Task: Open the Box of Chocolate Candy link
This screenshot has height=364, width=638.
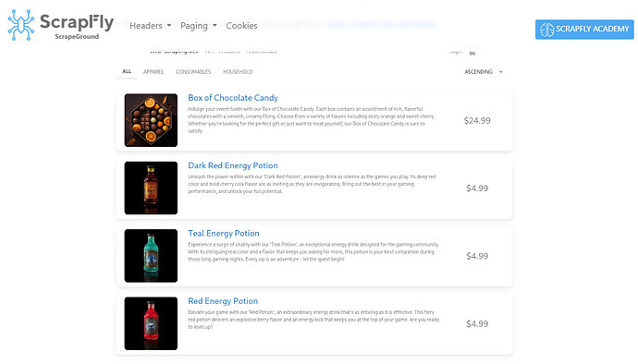Action: point(233,98)
